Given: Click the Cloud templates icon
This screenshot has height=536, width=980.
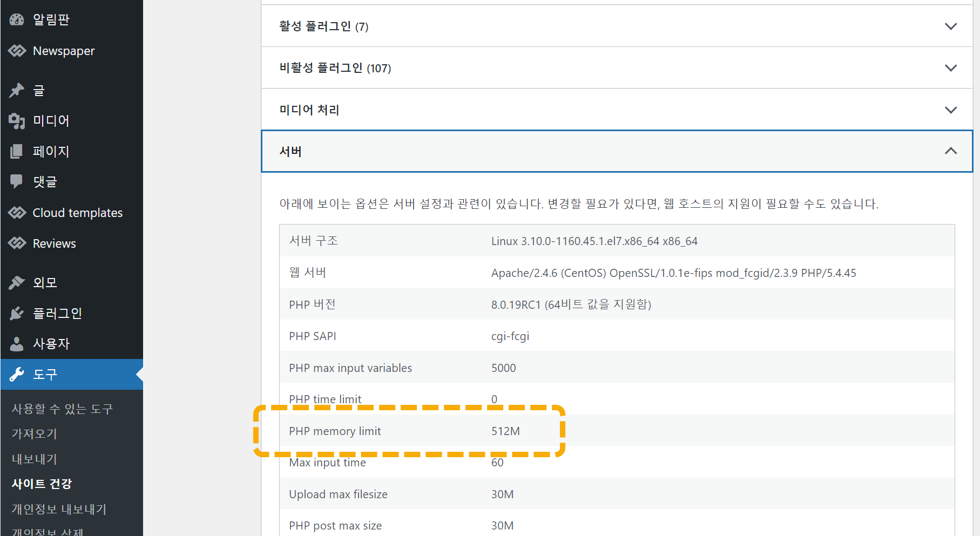Looking at the screenshot, I should click(x=16, y=212).
